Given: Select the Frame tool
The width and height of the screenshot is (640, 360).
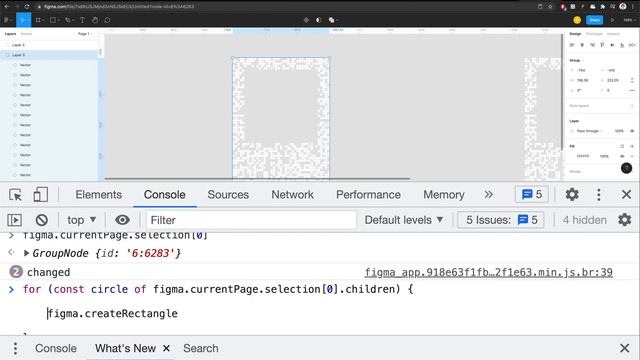Looking at the screenshot, I should [39, 20].
